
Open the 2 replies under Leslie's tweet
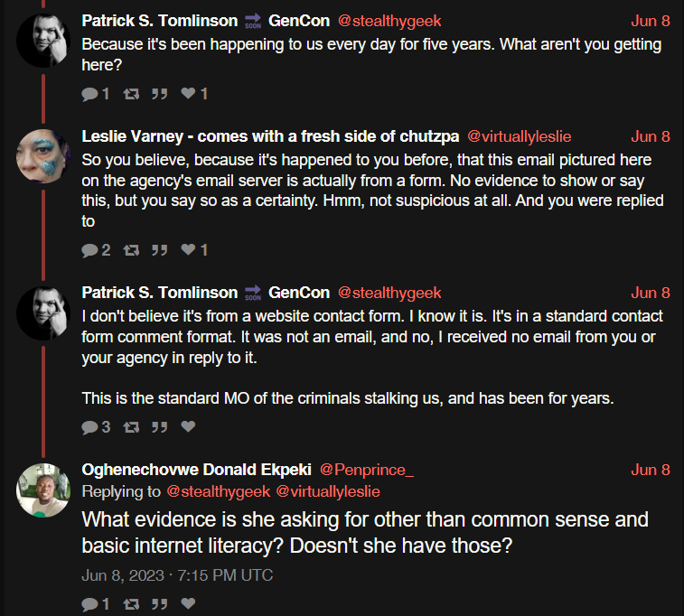96,250
